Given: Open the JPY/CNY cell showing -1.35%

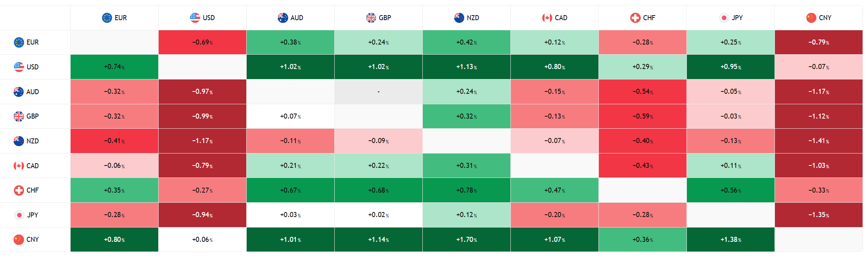Looking at the screenshot, I should click(819, 215).
